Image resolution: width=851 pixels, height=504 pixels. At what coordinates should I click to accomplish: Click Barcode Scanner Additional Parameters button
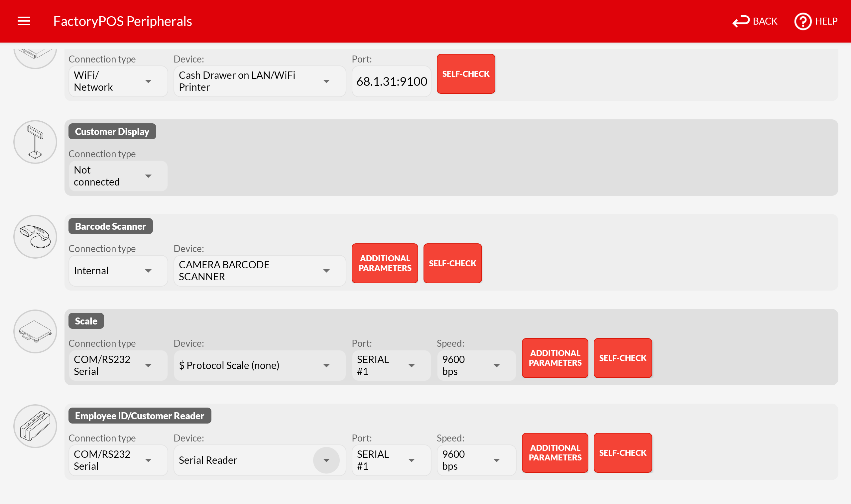click(385, 263)
